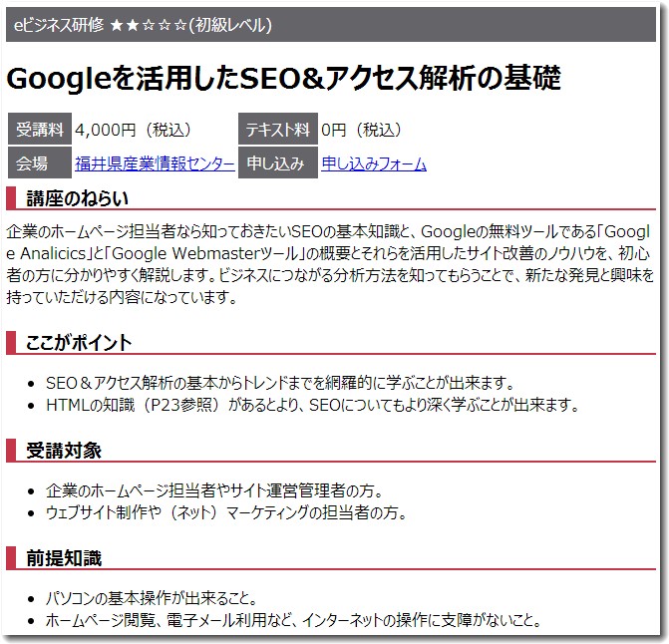This screenshot has height=644, width=669.
Task: Click the paragraph line beginning '企業のホームページ担当者なら'
Action: (x=329, y=231)
